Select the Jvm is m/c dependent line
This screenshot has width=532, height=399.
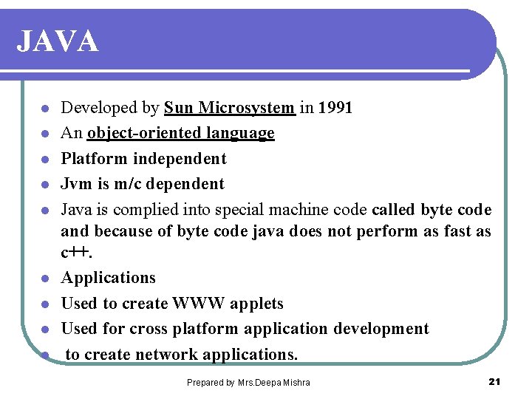143,184
